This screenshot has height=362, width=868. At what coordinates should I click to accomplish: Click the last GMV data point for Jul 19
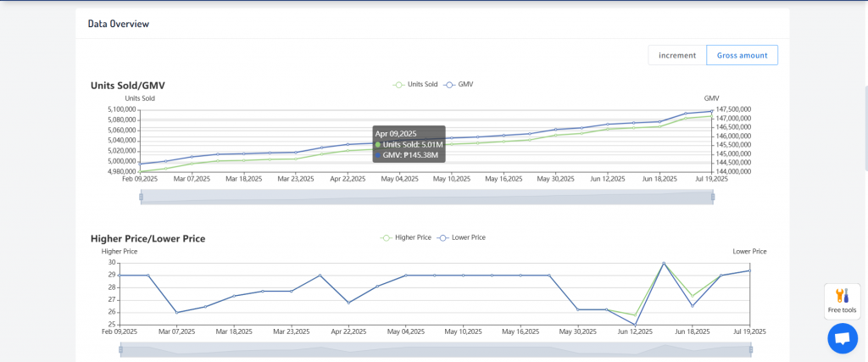click(x=712, y=111)
